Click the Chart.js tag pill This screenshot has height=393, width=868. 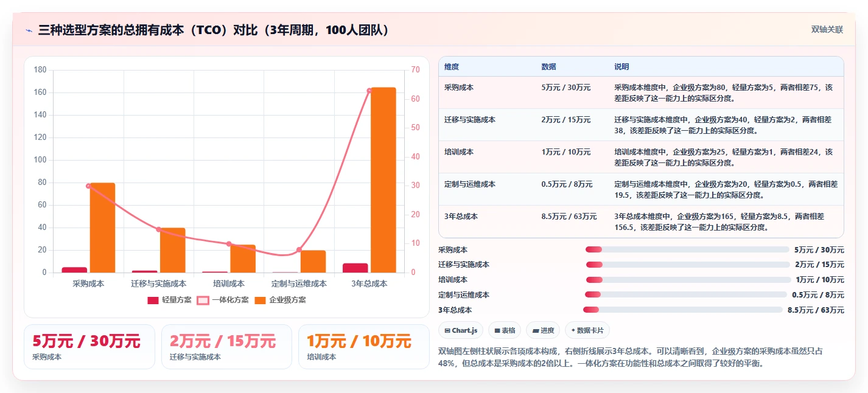(461, 330)
